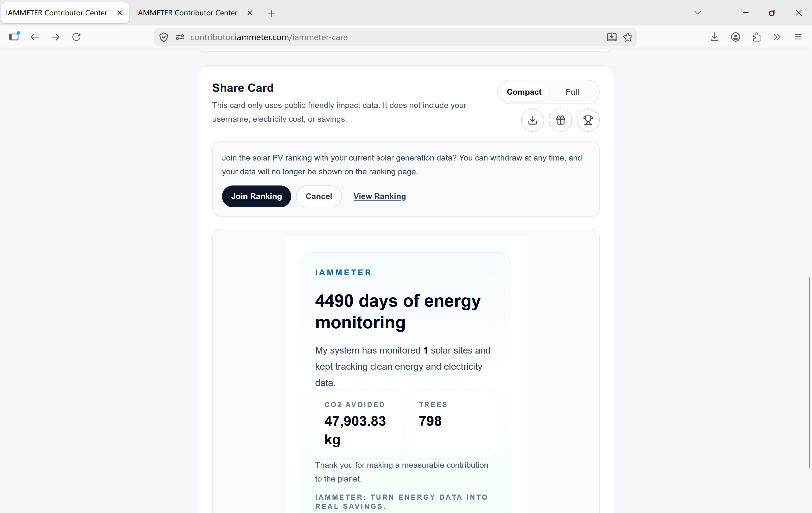Click the Turn energy data into real savings tagline
This screenshot has height=513, width=812.
pyautogui.click(x=401, y=502)
